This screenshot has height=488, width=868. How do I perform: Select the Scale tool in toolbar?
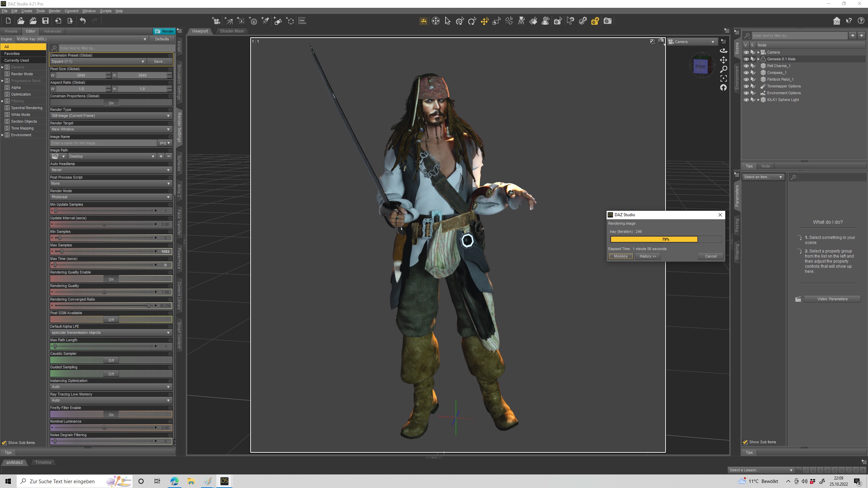point(497,21)
